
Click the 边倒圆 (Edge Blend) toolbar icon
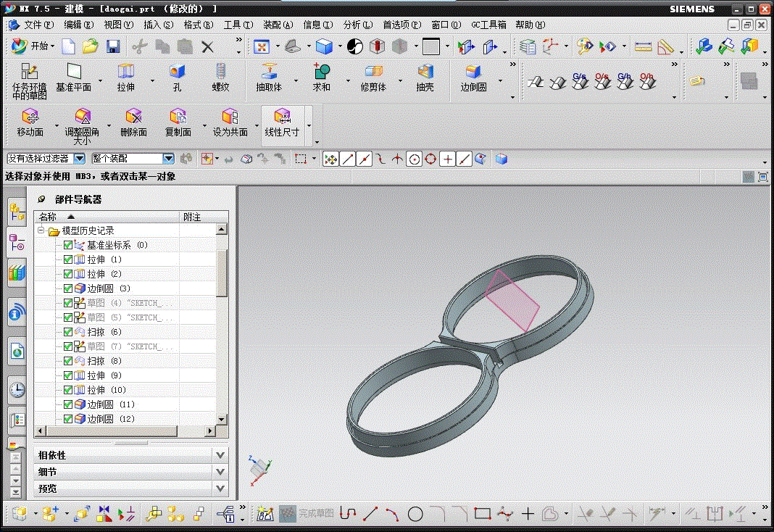(x=473, y=72)
